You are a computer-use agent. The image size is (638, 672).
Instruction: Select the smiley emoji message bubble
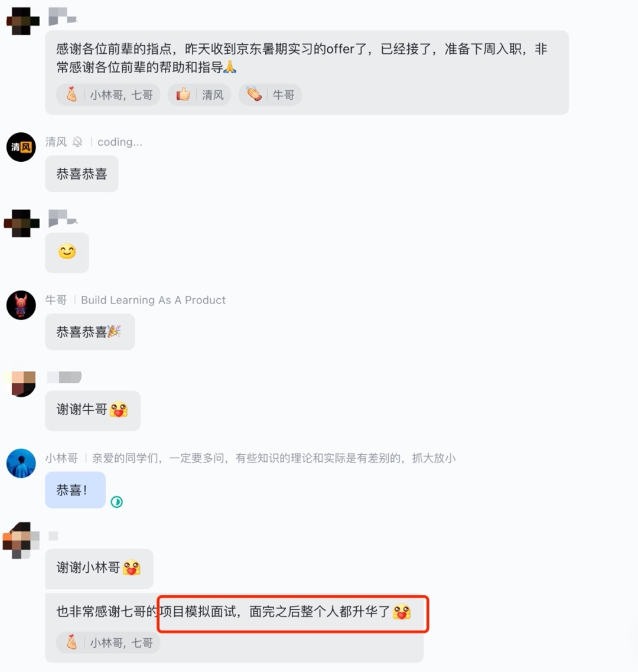pos(67,253)
